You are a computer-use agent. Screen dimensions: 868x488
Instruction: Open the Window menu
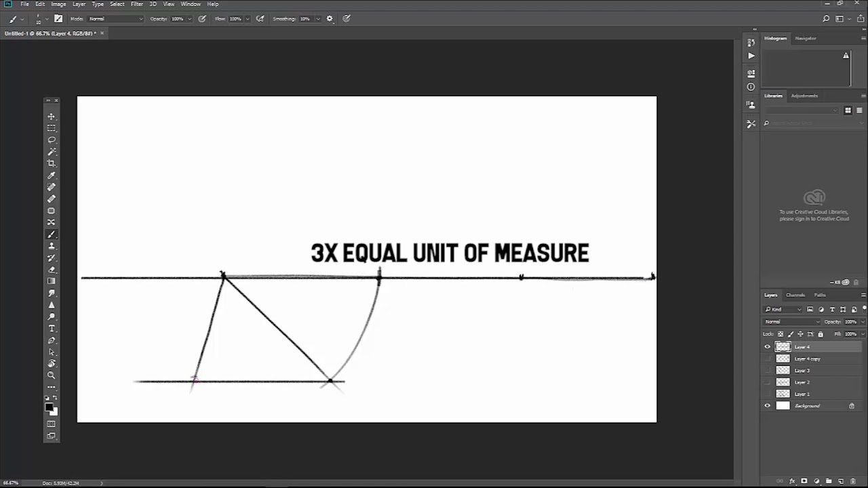coord(191,4)
